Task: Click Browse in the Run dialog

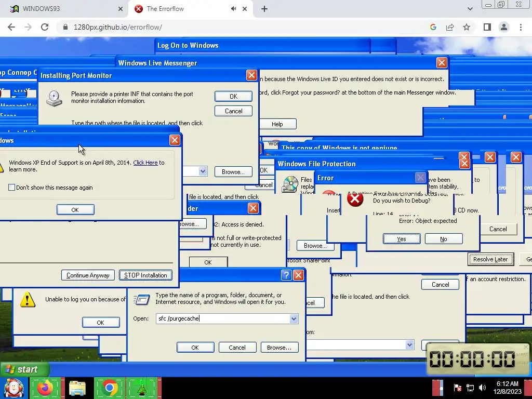Action: [x=279, y=348]
